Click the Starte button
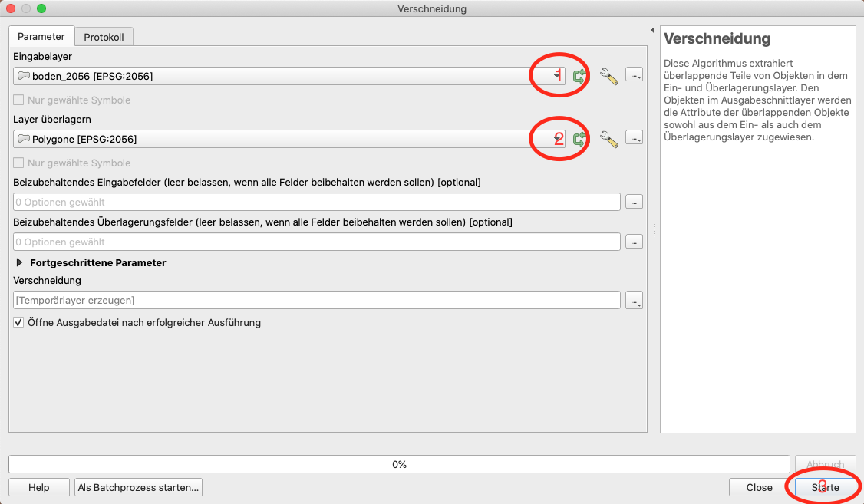The width and height of the screenshot is (864, 504). (x=825, y=487)
